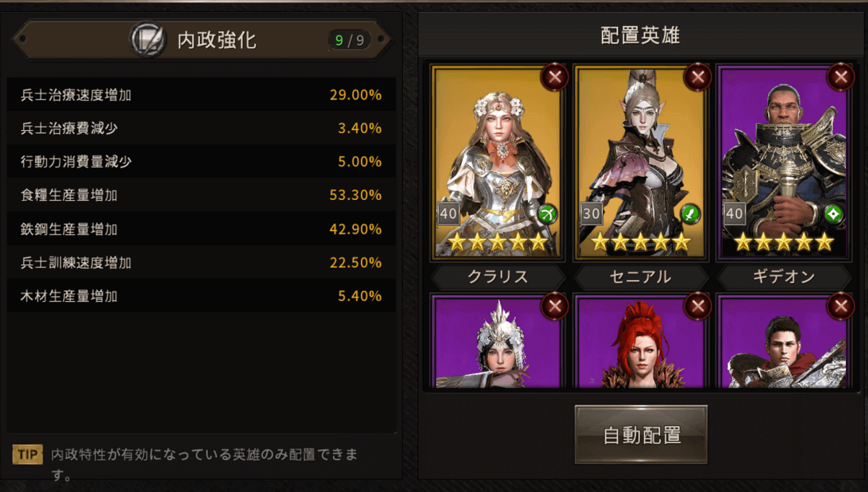This screenshot has height=492, width=868.
Task: Click the 9/9 hero slot counter
Action: 349,41
